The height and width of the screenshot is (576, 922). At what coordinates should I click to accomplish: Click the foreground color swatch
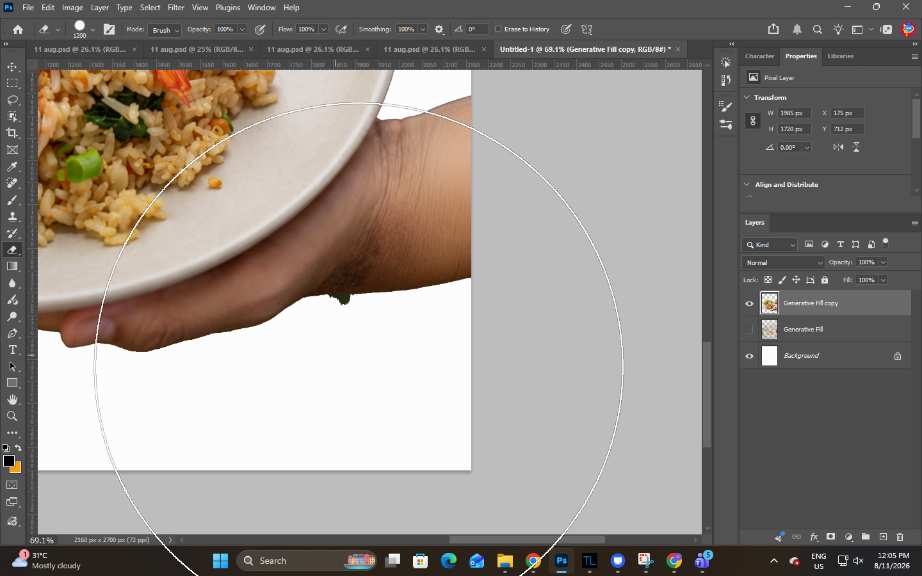point(9,461)
